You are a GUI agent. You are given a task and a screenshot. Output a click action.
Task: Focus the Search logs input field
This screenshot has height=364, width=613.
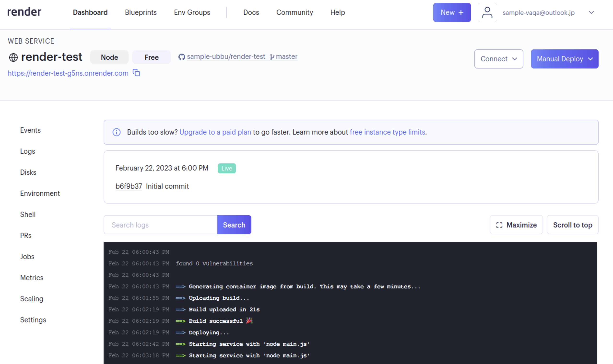[160, 225]
